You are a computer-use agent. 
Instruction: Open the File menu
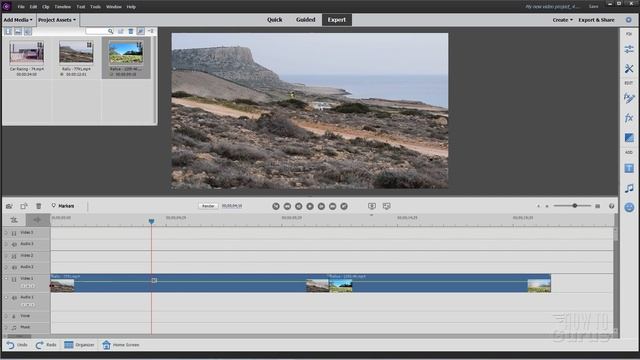(21, 7)
